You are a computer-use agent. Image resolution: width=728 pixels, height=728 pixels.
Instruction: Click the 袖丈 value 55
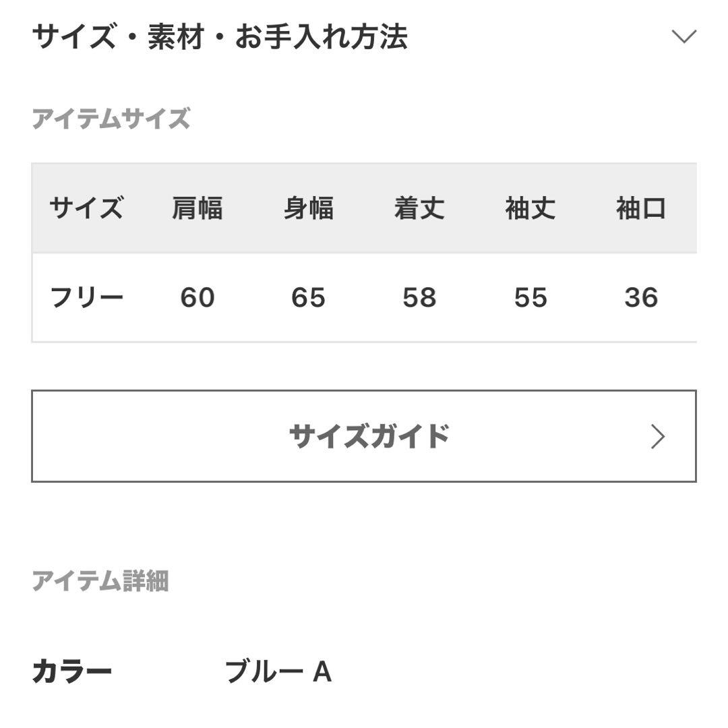(530, 297)
